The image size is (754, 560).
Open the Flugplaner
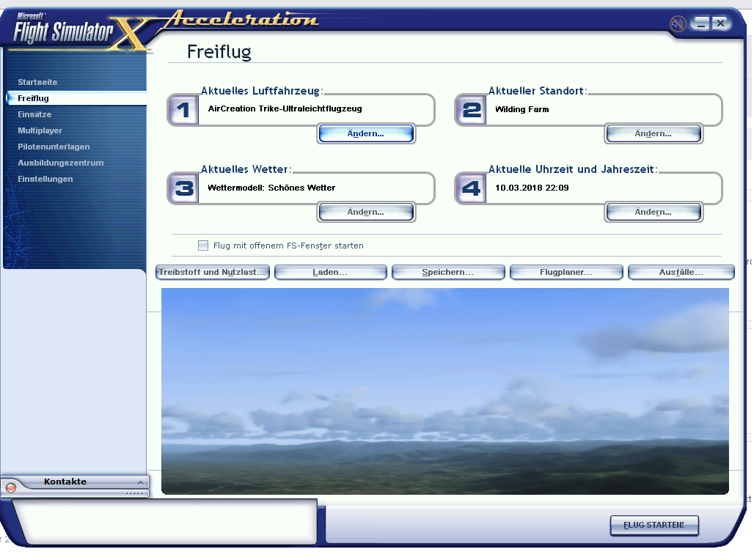coord(566,272)
